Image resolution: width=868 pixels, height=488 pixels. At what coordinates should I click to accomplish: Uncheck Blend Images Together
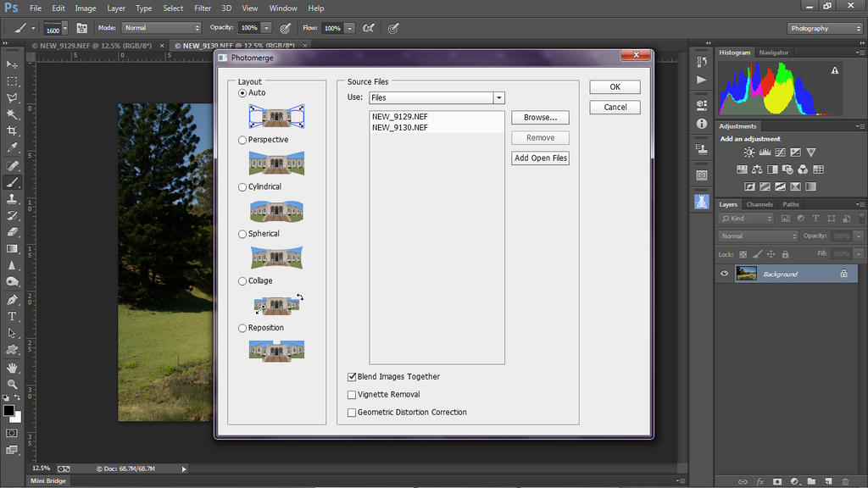click(352, 377)
